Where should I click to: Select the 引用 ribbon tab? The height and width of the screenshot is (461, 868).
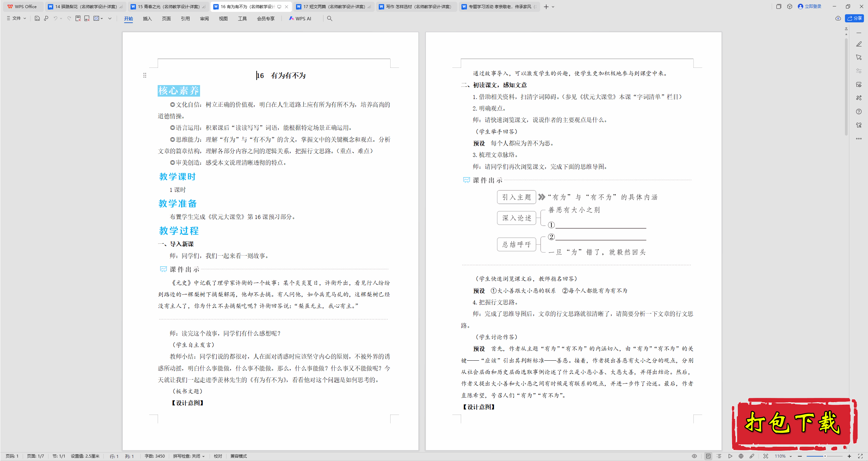185,19
